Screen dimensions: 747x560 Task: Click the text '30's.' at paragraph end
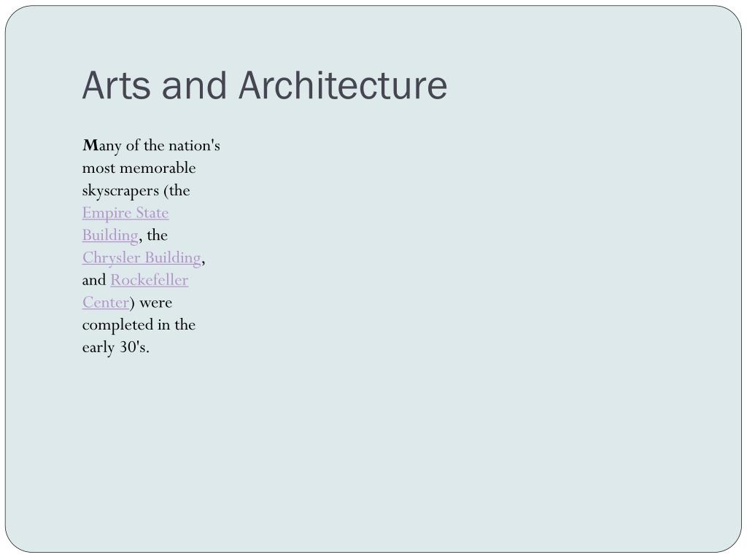(134, 347)
